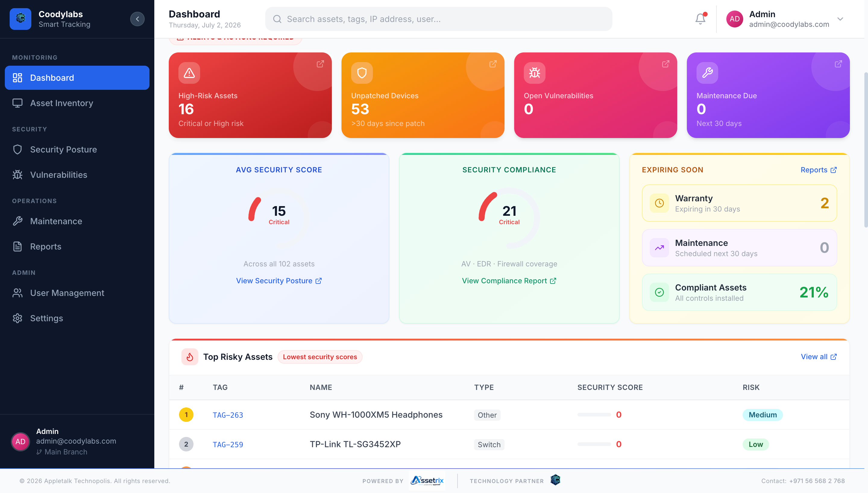Click the High-Risk Assets external link icon

tap(320, 64)
